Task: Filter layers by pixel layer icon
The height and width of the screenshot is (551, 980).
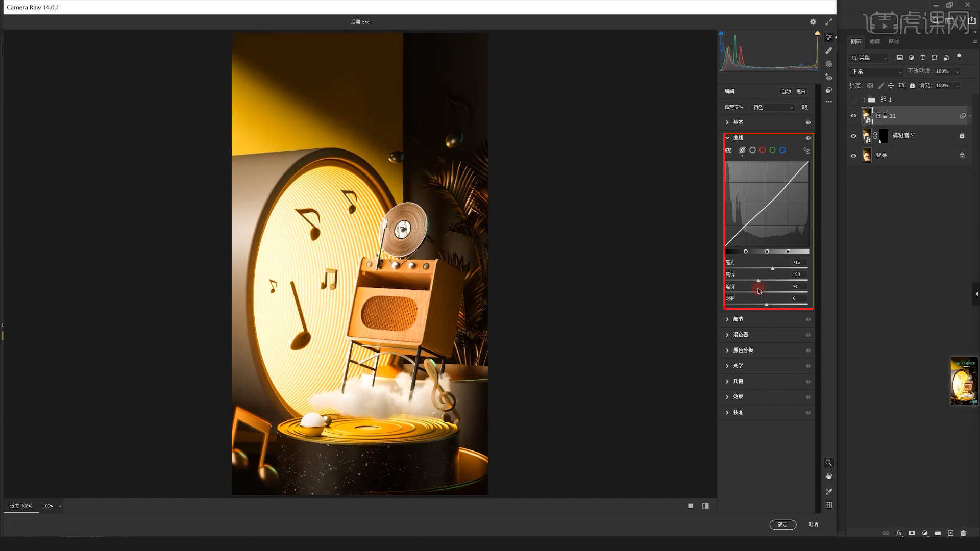Action: click(900, 58)
